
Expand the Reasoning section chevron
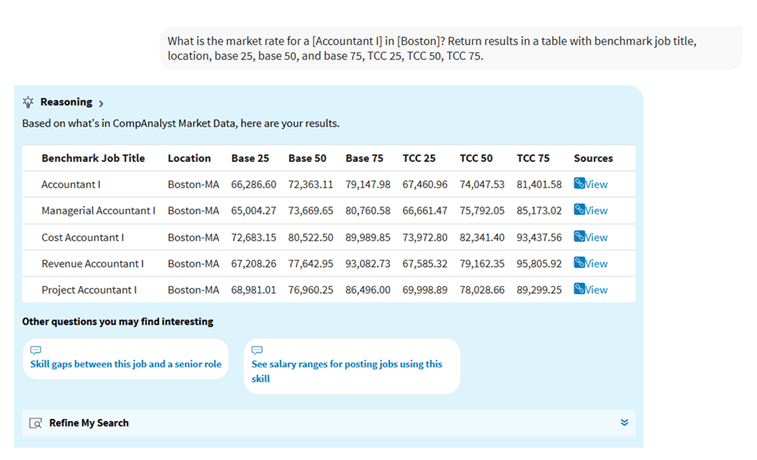pos(101,103)
